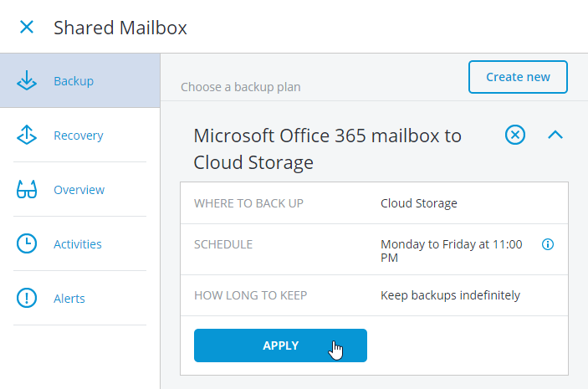Click the Alerts exclamation icon
The height and width of the screenshot is (389, 588).
(27, 298)
